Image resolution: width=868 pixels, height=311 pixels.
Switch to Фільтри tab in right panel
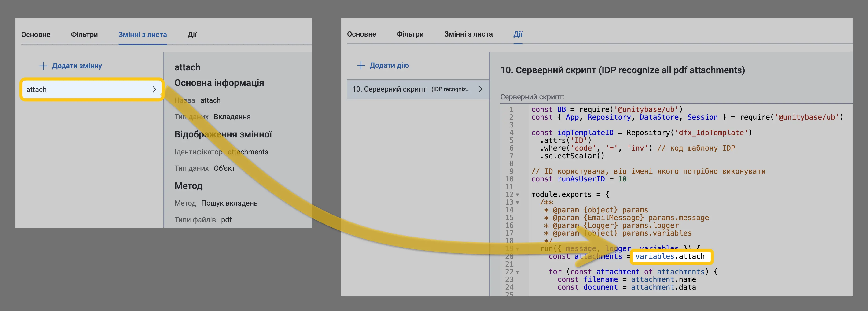410,34
